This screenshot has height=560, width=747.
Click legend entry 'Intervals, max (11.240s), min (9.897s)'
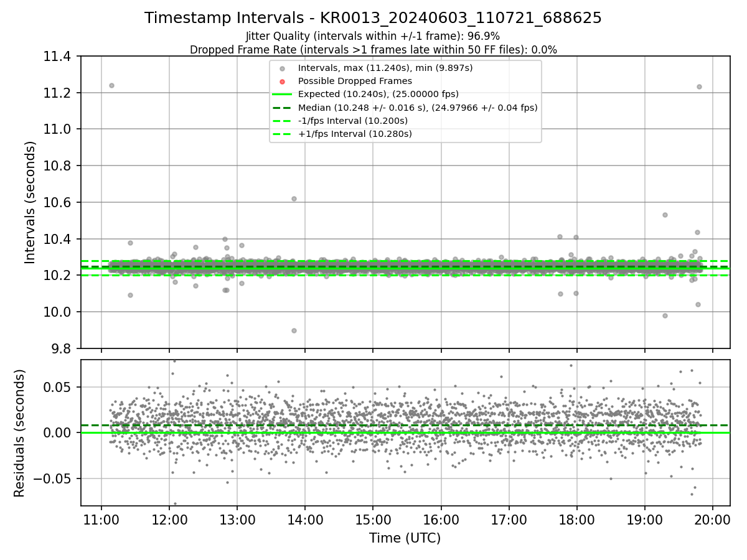(x=385, y=68)
